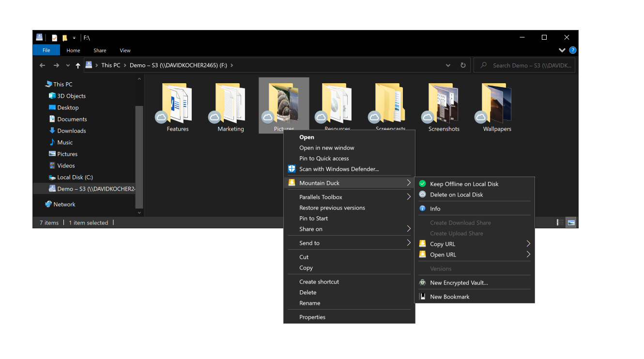This screenshot has width=644, height=359.
Task: Choose New Encrypted Vault option
Action: (459, 283)
